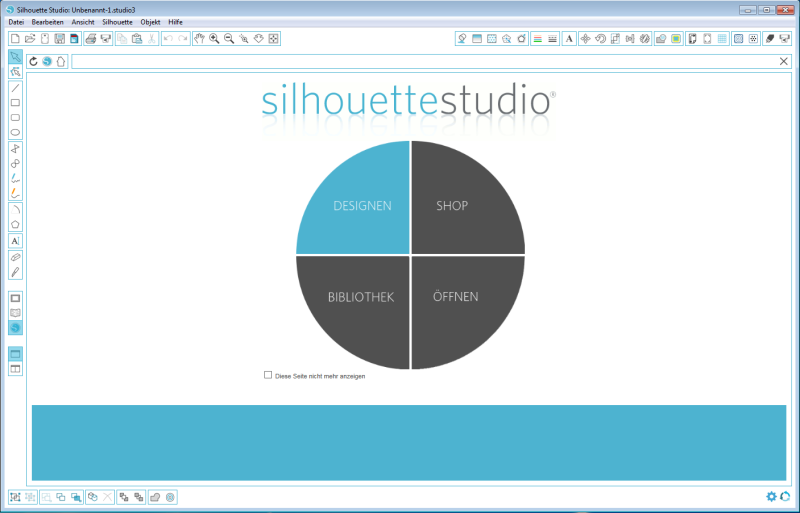Click the DESIGNEN quadrant
The image size is (800, 513).
[362, 206]
